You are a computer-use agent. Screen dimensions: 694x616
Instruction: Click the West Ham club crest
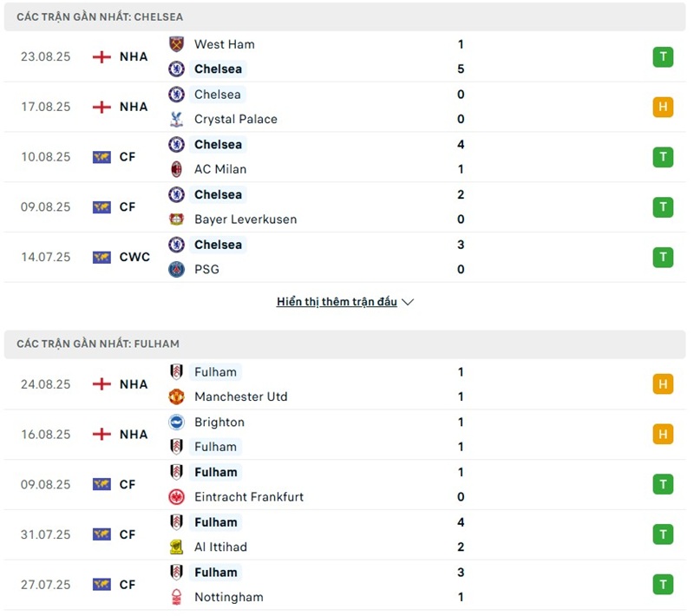[x=177, y=44]
